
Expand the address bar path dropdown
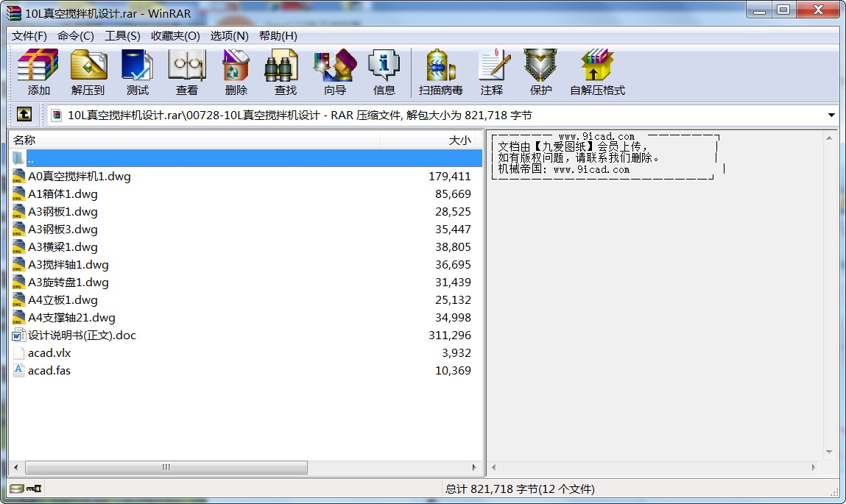click(x=831, y=115)
